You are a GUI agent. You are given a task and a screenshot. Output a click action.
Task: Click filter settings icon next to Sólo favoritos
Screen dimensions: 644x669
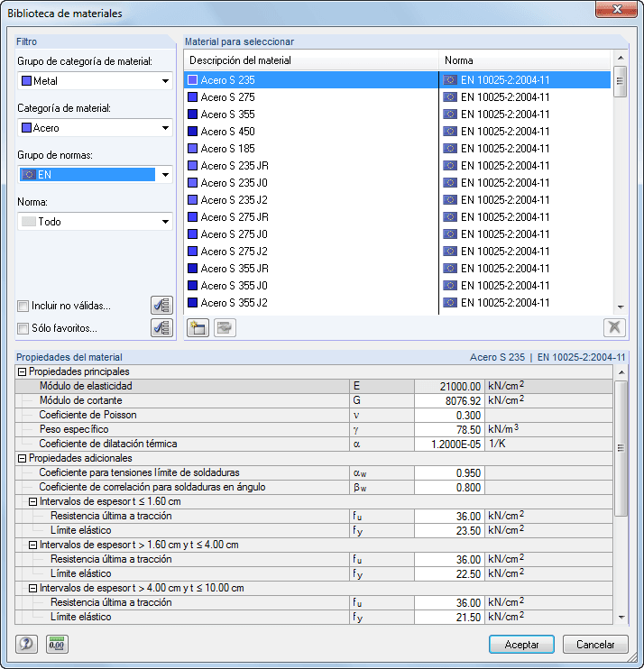click(161, 328)
